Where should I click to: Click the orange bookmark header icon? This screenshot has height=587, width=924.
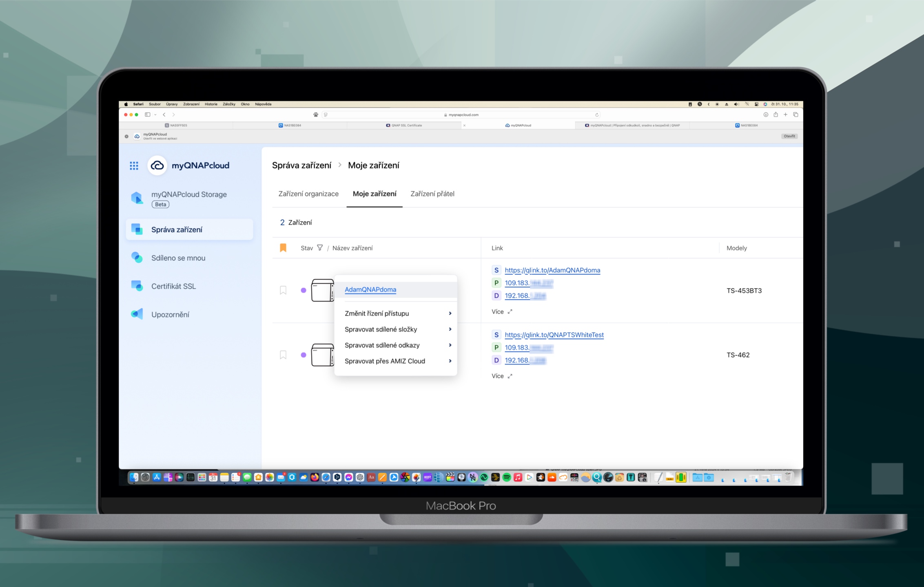[x=283, y=248]
